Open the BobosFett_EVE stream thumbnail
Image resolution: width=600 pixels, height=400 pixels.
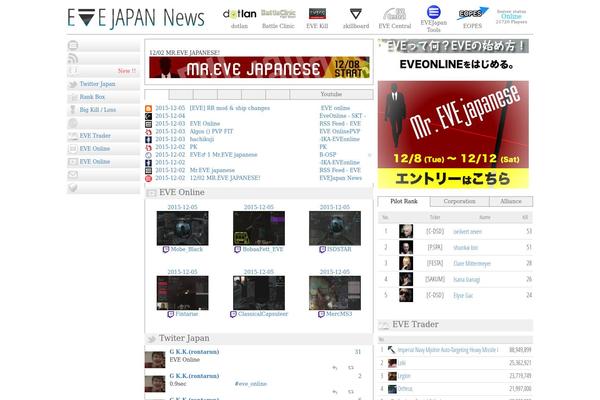pos(259,228)
